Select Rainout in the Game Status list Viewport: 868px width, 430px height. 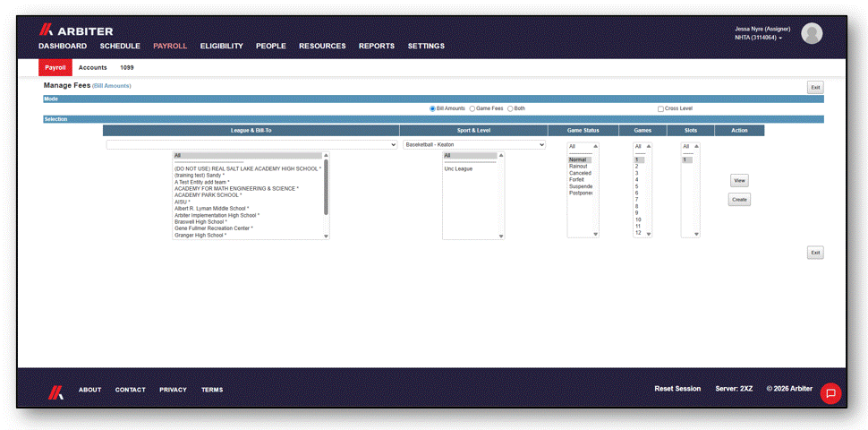[580, 167]
